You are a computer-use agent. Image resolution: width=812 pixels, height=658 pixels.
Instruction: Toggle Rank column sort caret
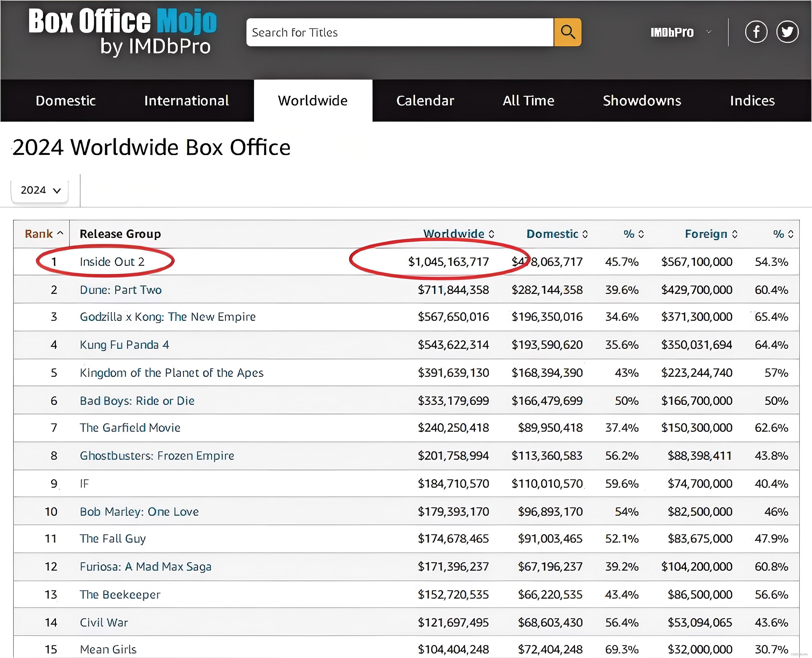(x=60, y=233)
